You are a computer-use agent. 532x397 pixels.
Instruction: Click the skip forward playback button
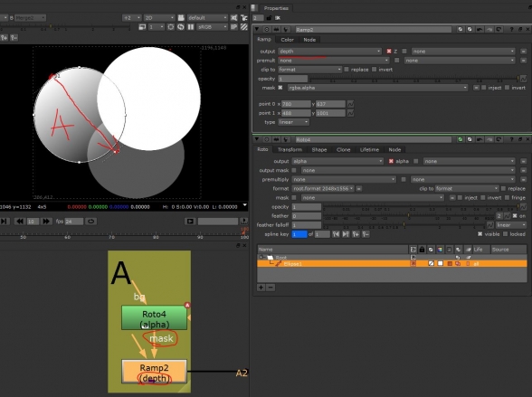point(46,222)
